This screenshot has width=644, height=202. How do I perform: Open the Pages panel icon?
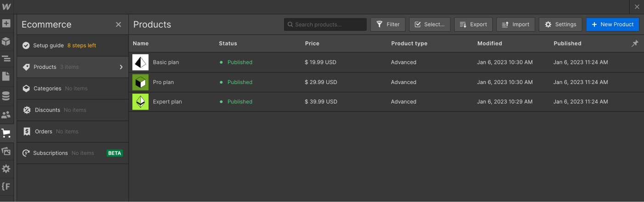pos(6,76)
